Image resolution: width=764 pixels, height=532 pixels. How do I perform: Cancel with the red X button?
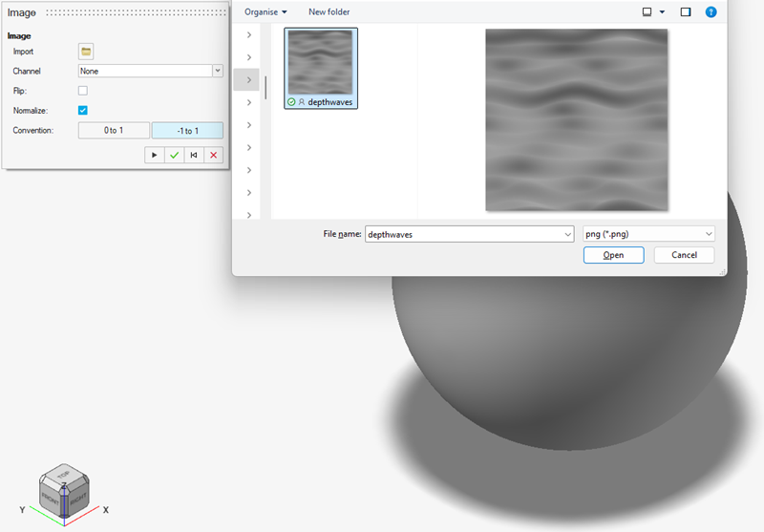pos(213,155)
